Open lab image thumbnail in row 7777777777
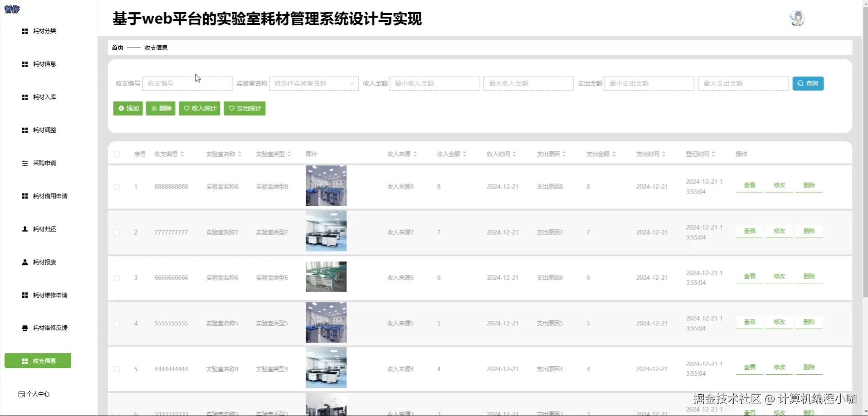Image resolution: width=868 pixels, height=416 pixels. click(326, 231)
